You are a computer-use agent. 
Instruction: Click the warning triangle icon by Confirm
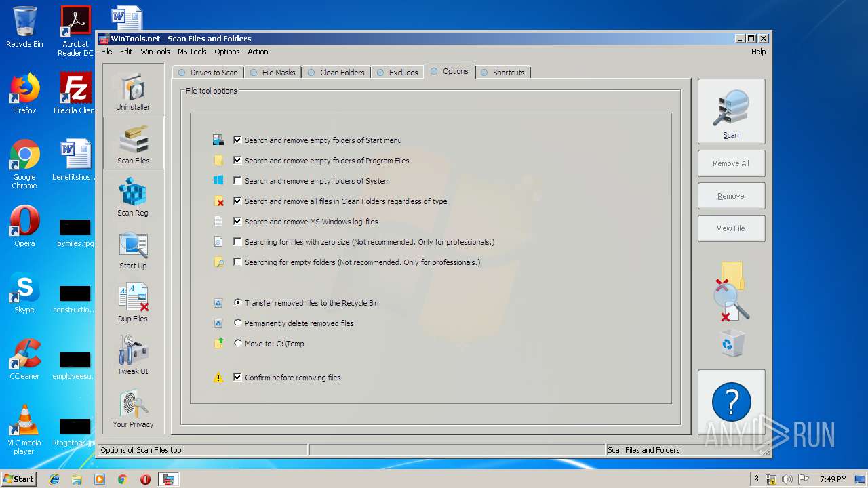[x=218, y=378]
